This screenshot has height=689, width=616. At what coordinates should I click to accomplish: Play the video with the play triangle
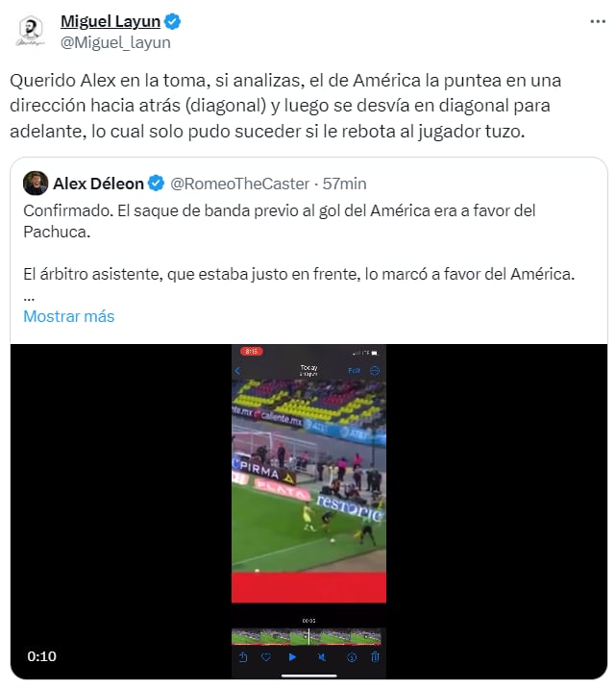(x=292, y=657)
